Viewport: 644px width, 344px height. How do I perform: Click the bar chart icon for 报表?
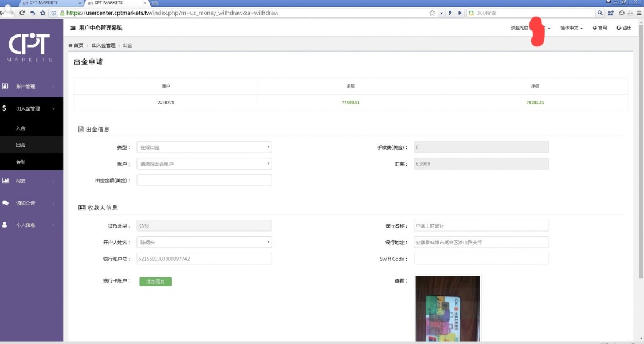(x=5, y=181)
